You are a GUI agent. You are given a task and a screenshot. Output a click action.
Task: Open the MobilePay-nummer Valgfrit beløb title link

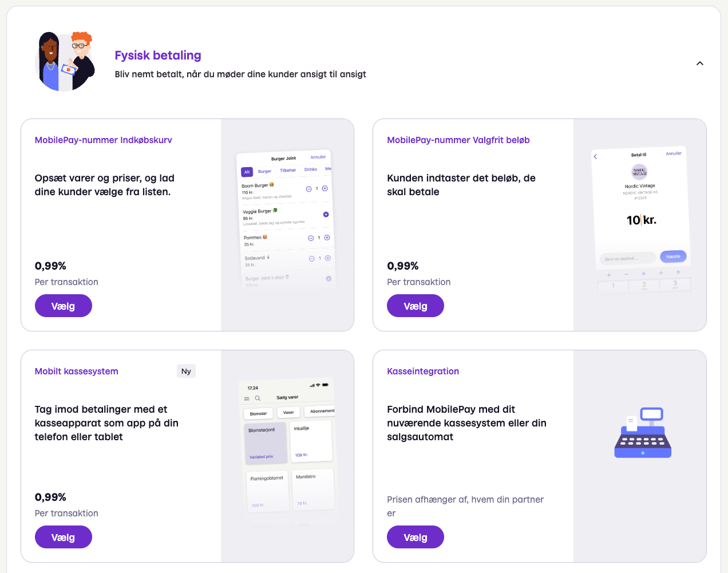coord(458,140)
